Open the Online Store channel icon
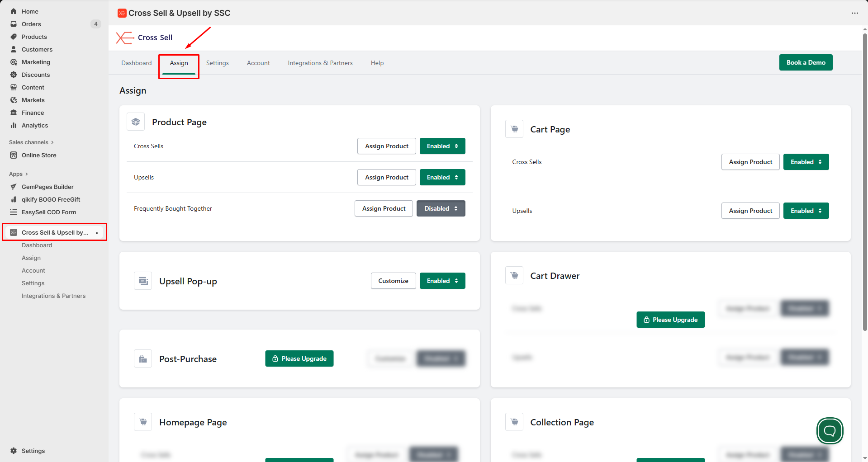The width and height of the screenshot is (868, 462). [x=14, y=155]
